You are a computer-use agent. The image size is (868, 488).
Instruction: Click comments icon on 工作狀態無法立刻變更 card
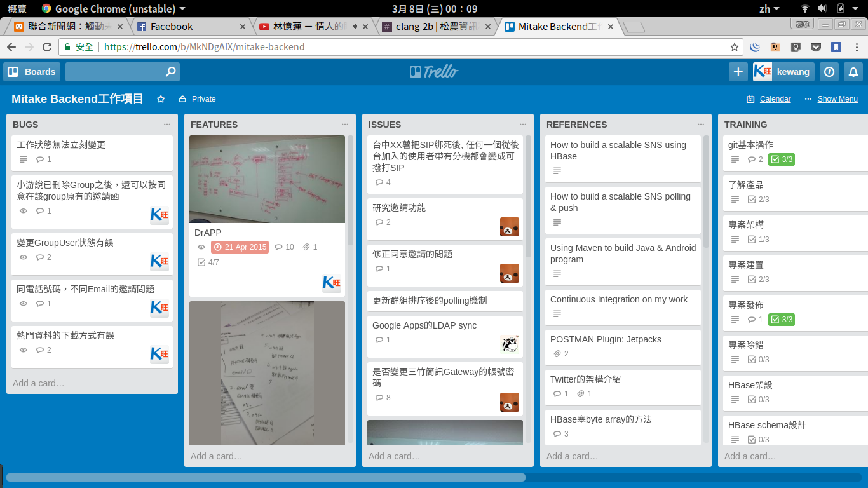[x=40, y=159]
